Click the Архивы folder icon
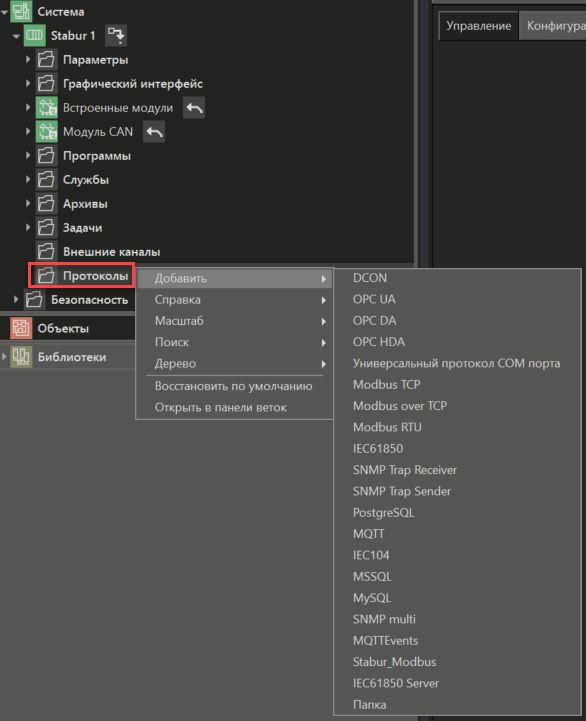This screenshot has height=721, width=586. tap(46, 204)
